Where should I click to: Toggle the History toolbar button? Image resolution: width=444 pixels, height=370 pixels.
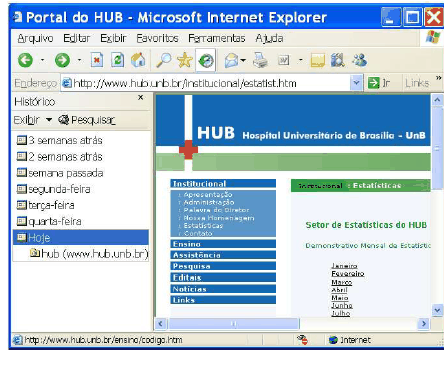206,60
